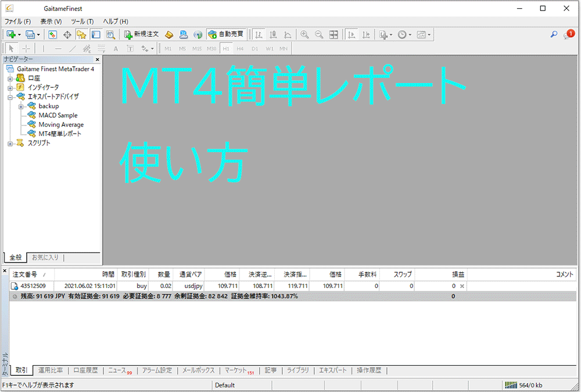
Task: Open the notification bubble with red badge
Action: coord(568,35)
